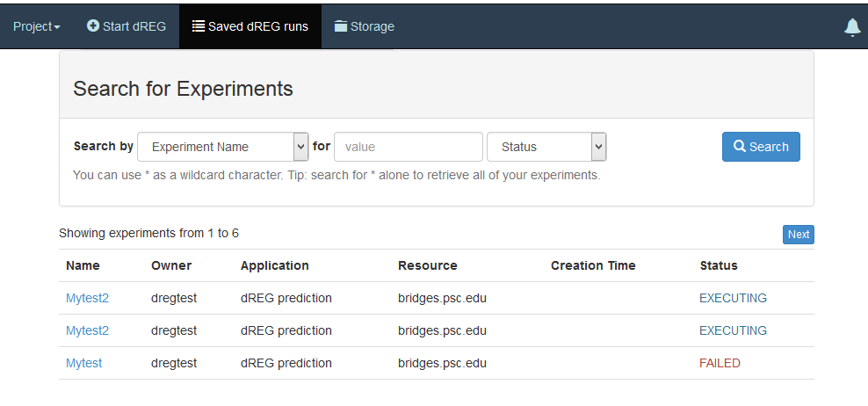Image resolution: width=868 pixels, height=406 pixels.
Task: Click the blue Search button
Action: pyautogui.click(x=761, y=147)
